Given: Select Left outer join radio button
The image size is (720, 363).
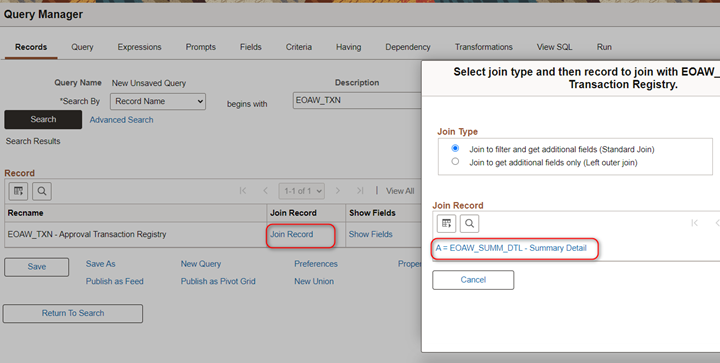Looking at the screenshot, I should pos(455,161).
